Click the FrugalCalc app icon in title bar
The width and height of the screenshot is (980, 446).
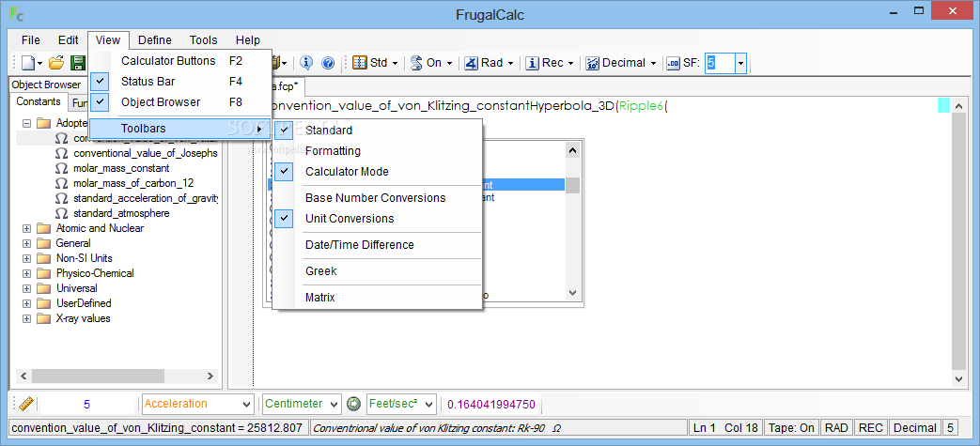click(x=17, y=14)
